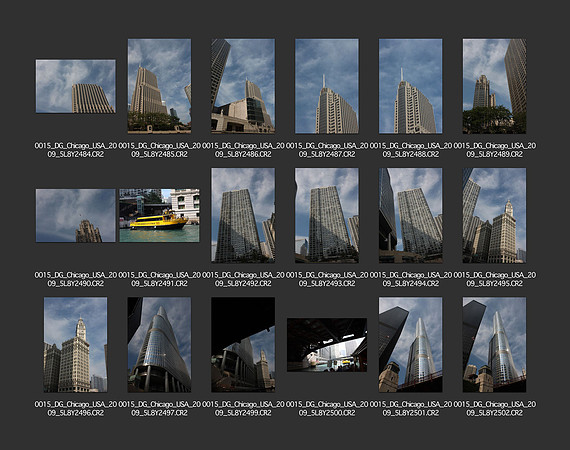Click filename label ending 5L8Y2491.CR2

pyautogui.click(x=159, y=279)
